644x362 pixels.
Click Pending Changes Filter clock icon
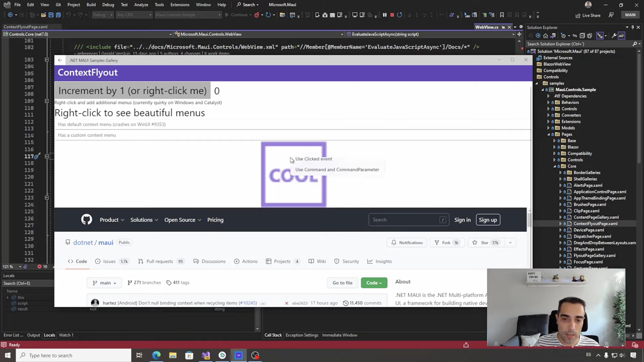tap(563, 36)
